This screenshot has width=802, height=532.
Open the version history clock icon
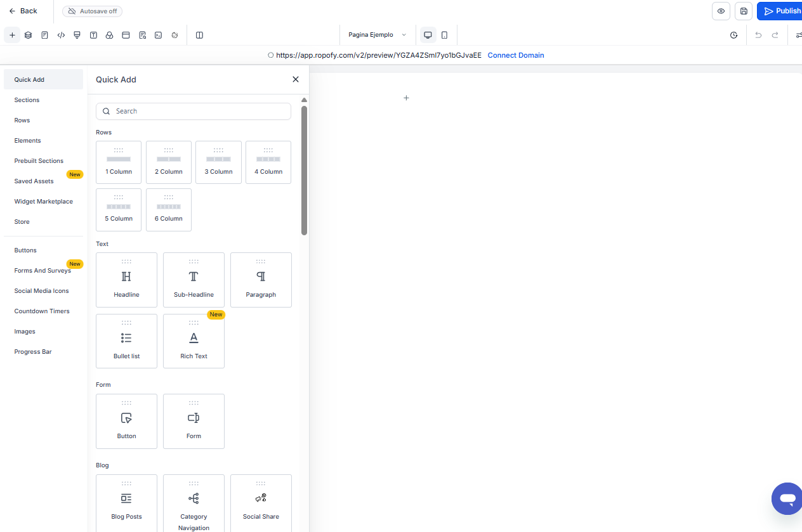[734, 36]
